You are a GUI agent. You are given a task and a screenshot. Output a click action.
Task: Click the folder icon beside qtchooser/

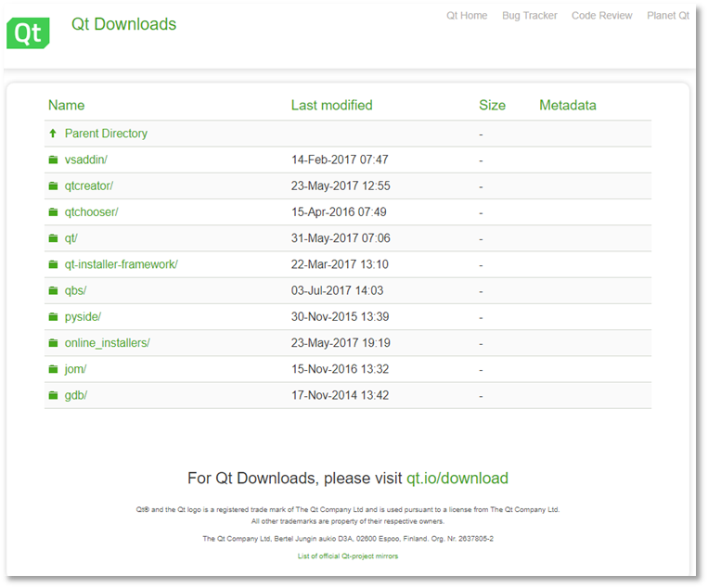[x=53, y=211]
